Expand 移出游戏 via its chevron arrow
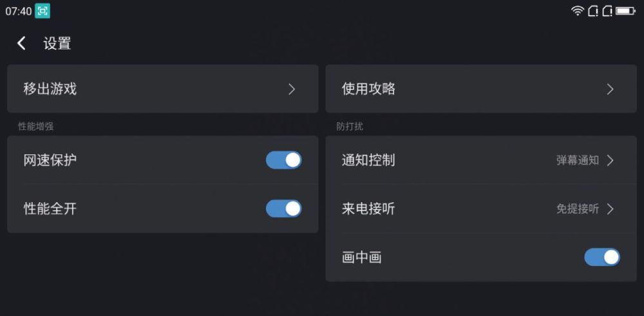This screenshot has height=316, width=644. [292, 89]
